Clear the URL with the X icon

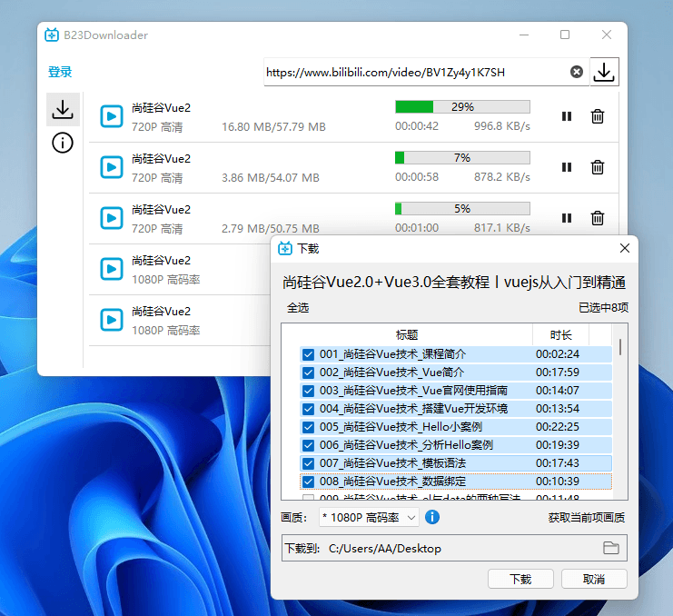pos(576,72)
